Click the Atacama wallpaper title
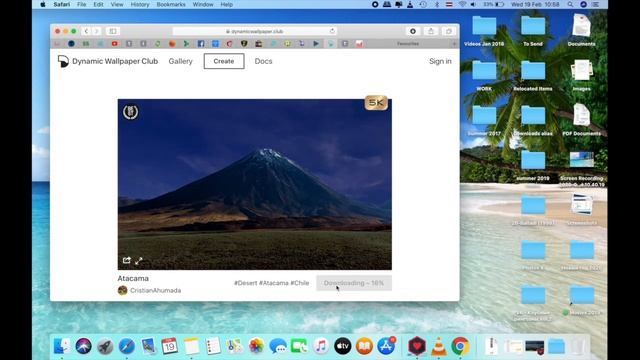The width and height of the screenshot is (640, 360). pyautogui.click(x=133, y=278)
